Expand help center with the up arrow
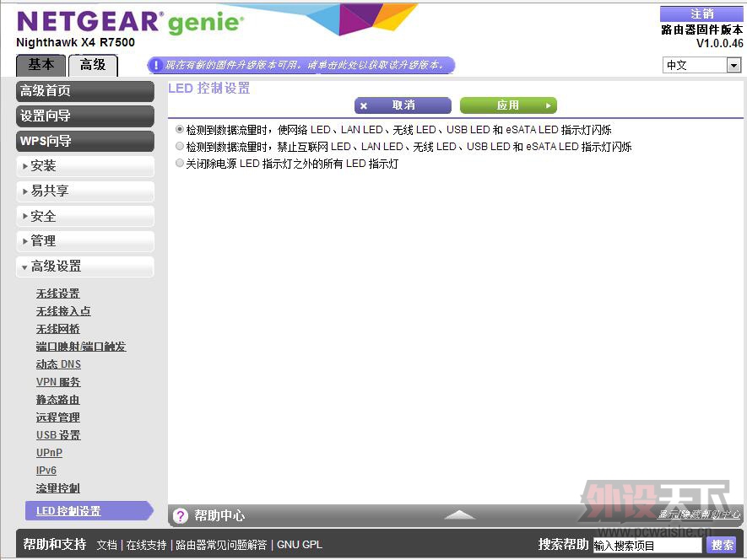747x560 pixels. pyautogui.click(x=459, y=514)
